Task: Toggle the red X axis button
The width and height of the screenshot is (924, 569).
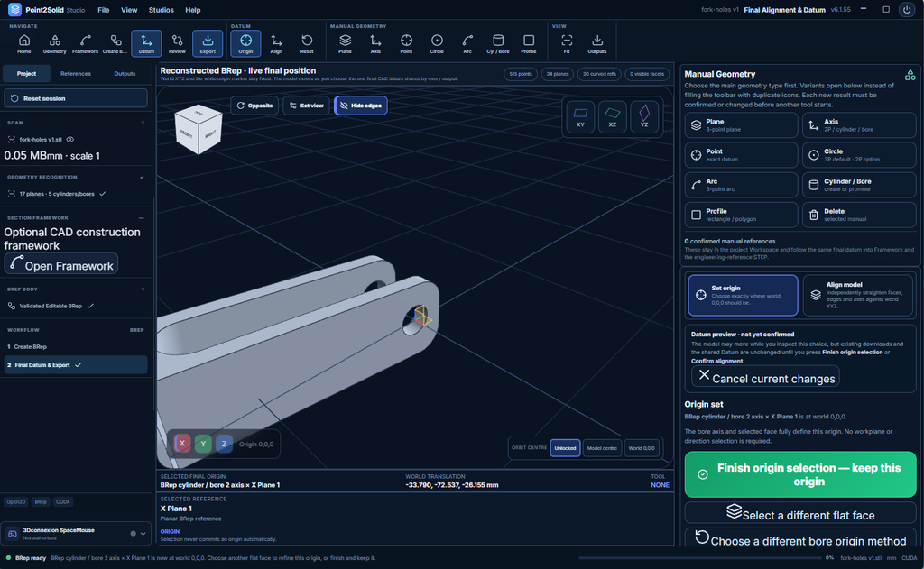Action: (x=182, y=444)
